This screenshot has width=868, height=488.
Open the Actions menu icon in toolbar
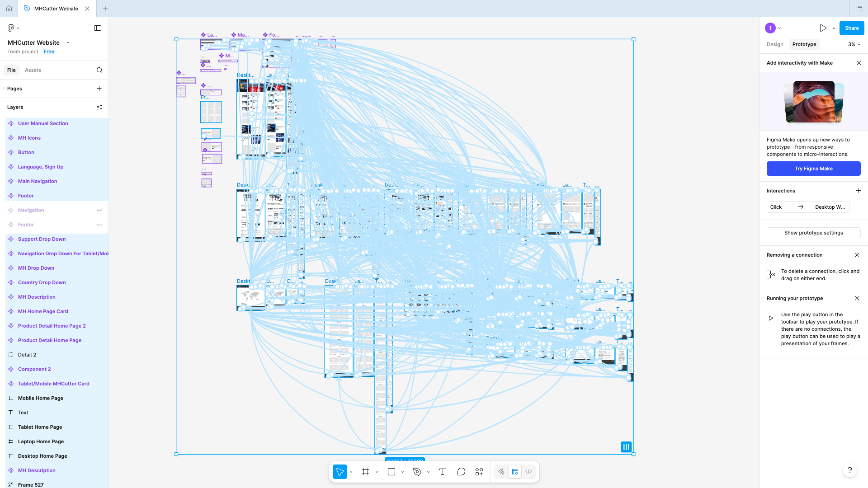[479, 471]
